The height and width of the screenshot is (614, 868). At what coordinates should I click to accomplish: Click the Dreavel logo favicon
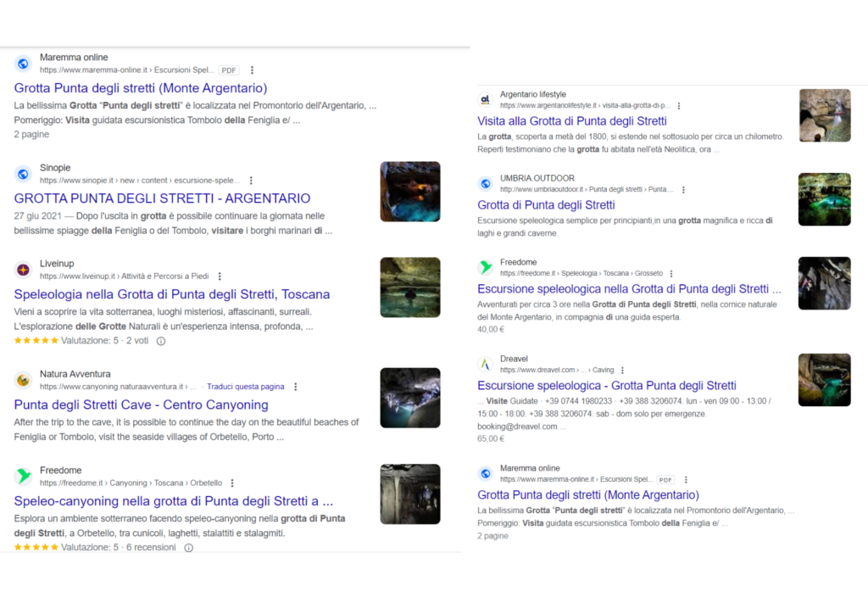[485, 364]
